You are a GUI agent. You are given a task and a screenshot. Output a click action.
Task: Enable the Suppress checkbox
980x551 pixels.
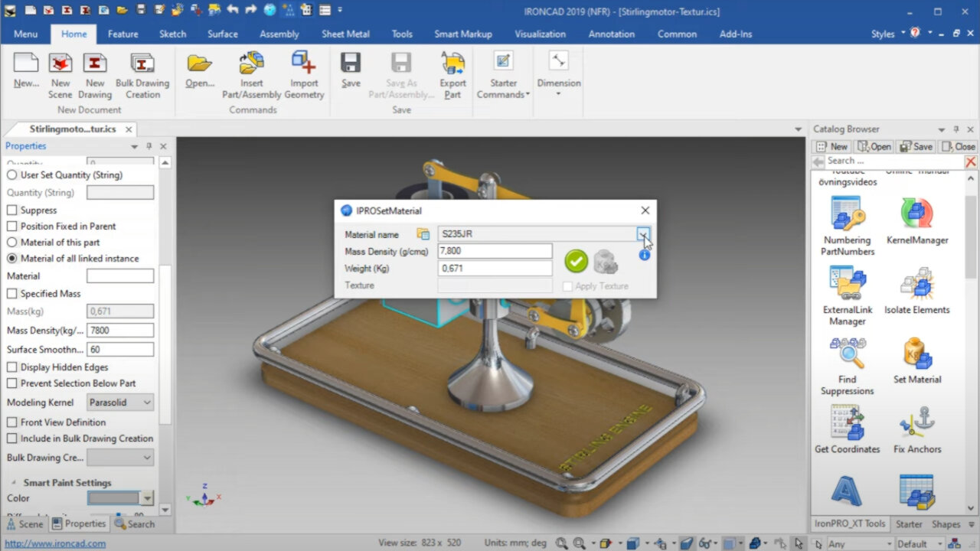12,210
